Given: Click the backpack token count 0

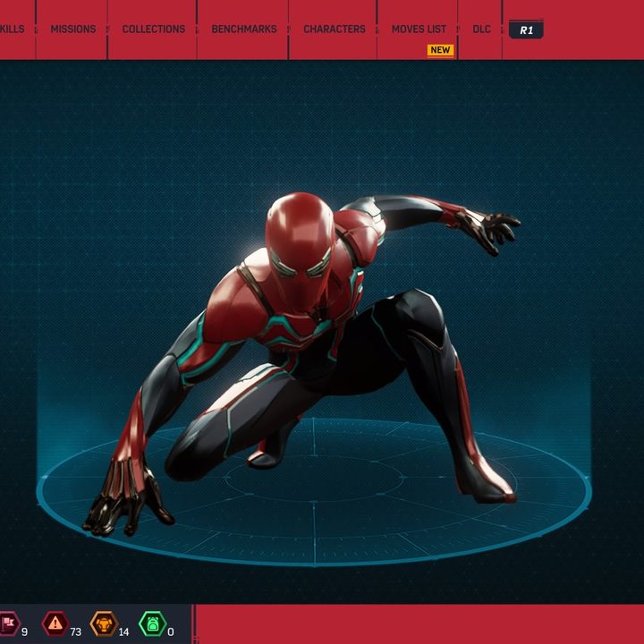Looking at the screenshot, I should [171, 631].
